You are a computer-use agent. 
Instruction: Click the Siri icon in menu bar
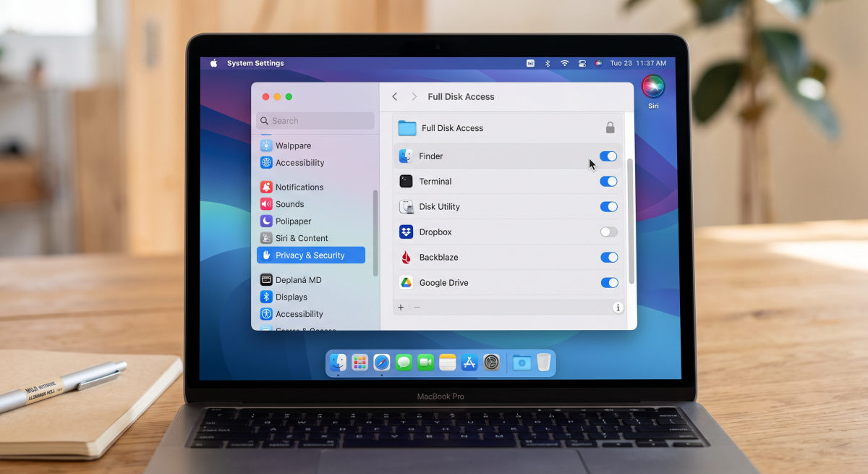click(x=598, y=64)
